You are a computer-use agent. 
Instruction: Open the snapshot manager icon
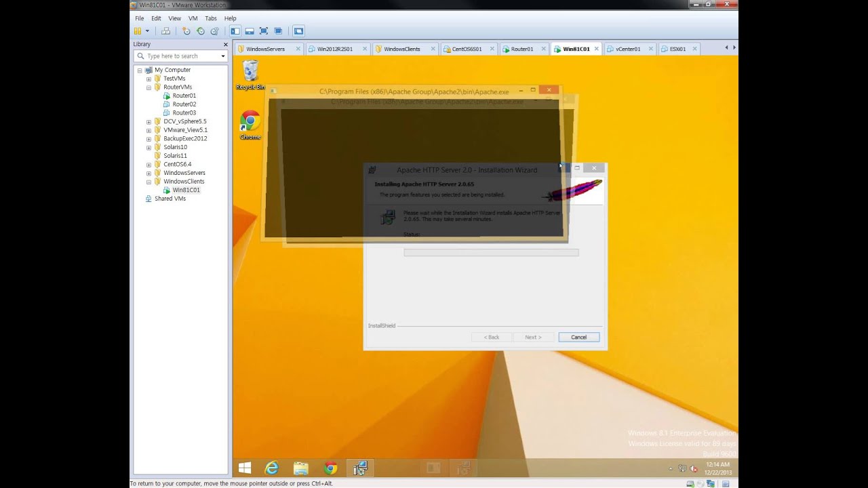point(214,31)
